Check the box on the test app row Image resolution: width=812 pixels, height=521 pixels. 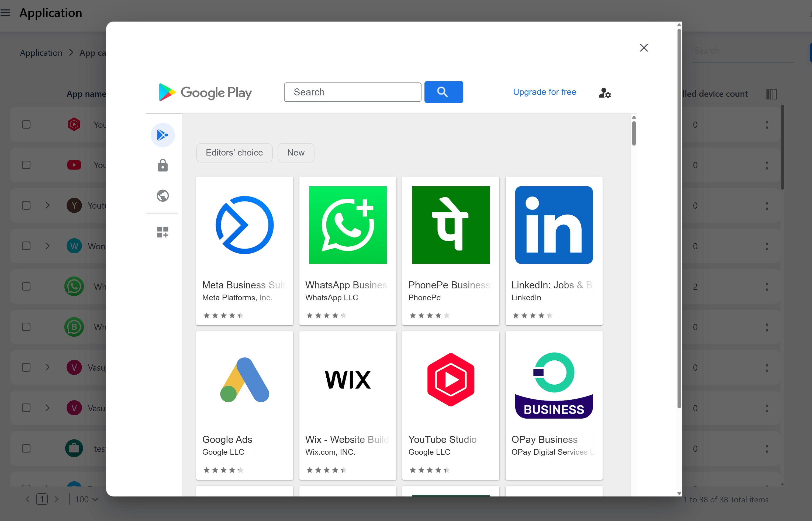coord(26,448)
